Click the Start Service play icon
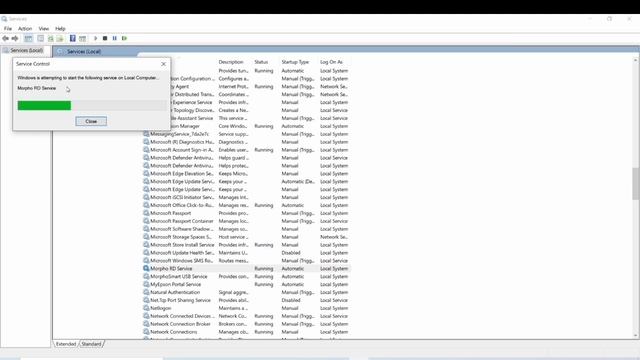 coord(96,38)
